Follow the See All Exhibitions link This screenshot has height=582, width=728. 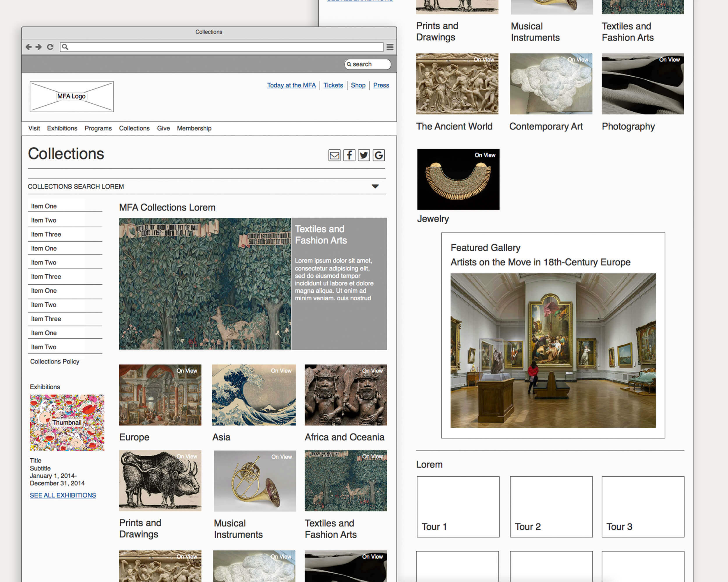63,495
